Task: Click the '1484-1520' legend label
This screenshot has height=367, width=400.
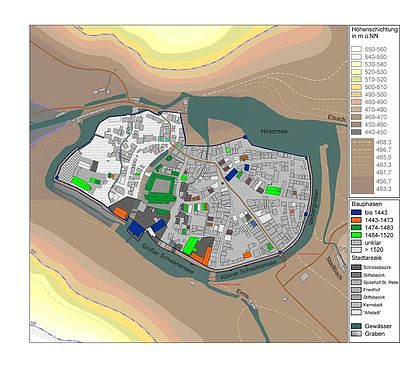Action: pyautogui.click(x=379, y=235)
